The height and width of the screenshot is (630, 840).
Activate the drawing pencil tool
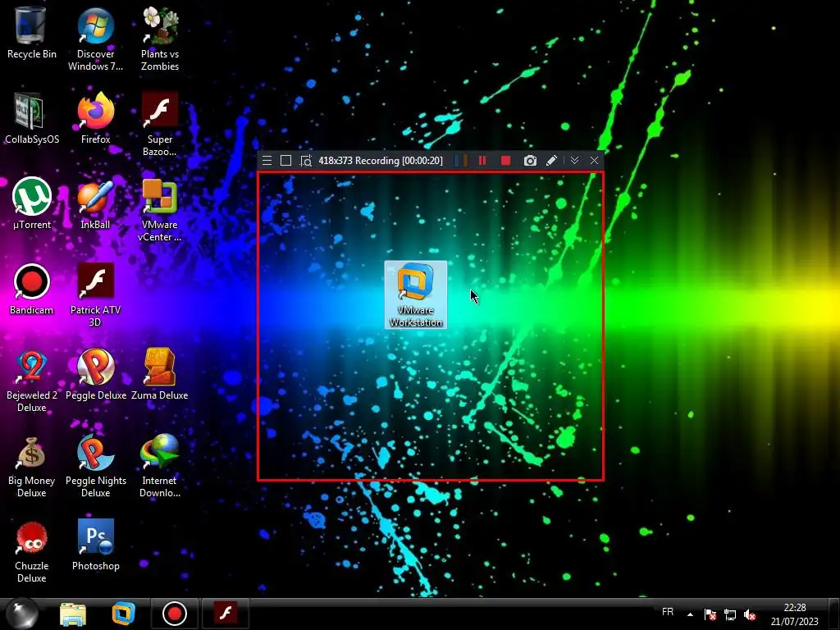(x=551, y=161)
